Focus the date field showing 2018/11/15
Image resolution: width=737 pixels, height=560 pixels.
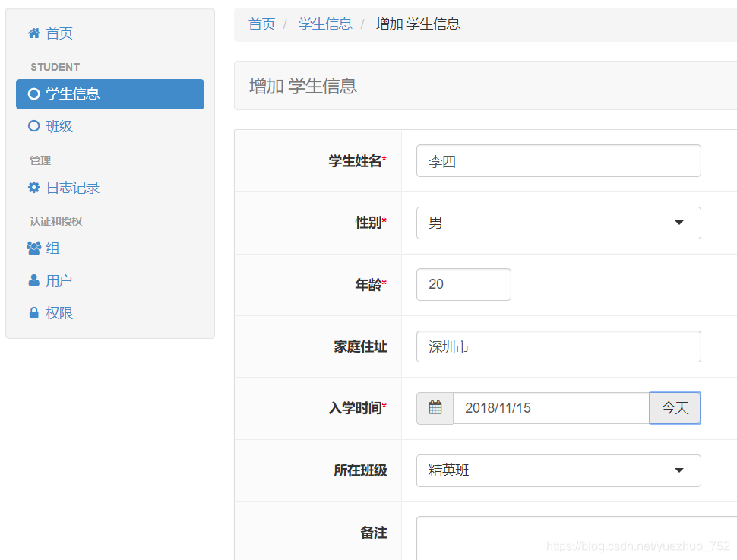pos(551,408)
